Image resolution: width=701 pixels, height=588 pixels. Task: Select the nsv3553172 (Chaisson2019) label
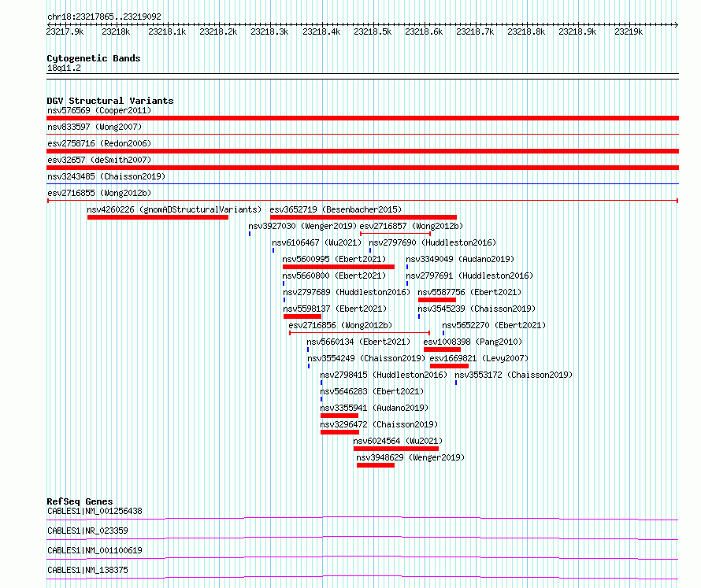pos(514,375)
